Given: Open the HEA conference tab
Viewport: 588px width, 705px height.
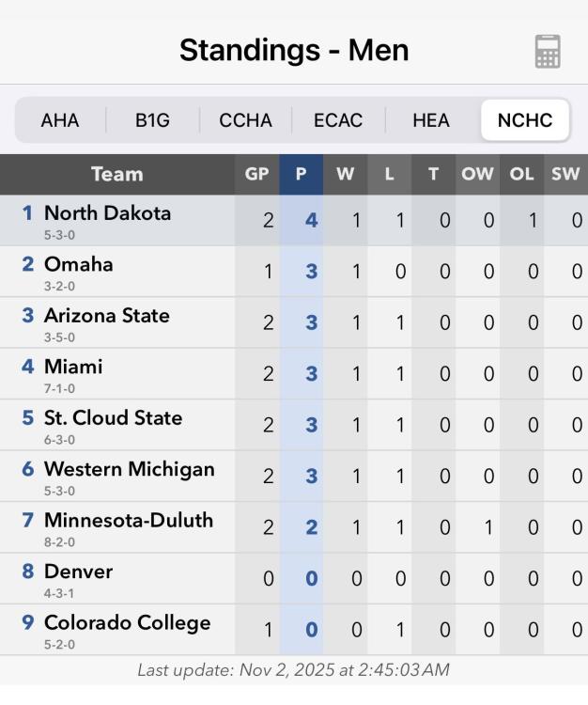Looking at the screenshot, I should [431, 120].
